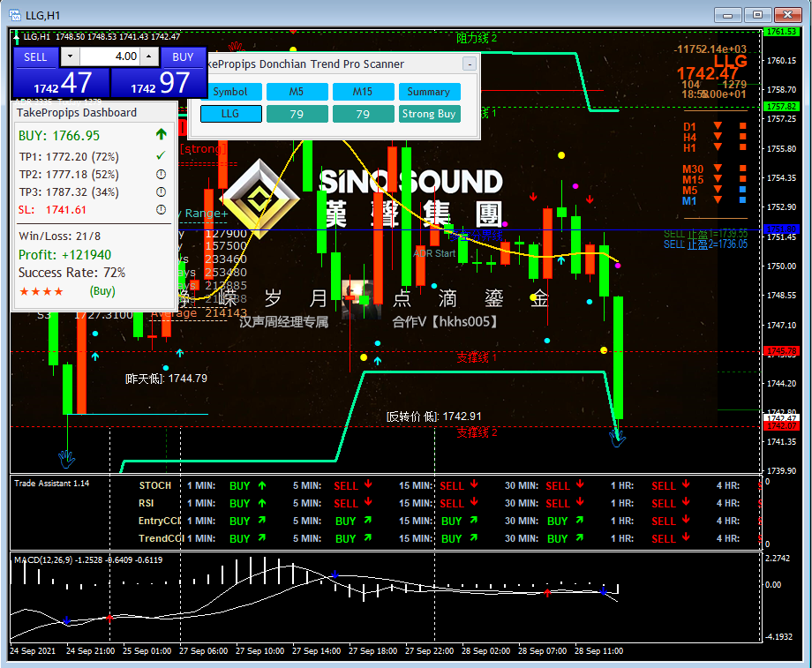Image resolution: width=812 pixels, height=668 pixels.
Task: Click the Sino Sound diamond logo on chart
Action: tap(259, 199)
